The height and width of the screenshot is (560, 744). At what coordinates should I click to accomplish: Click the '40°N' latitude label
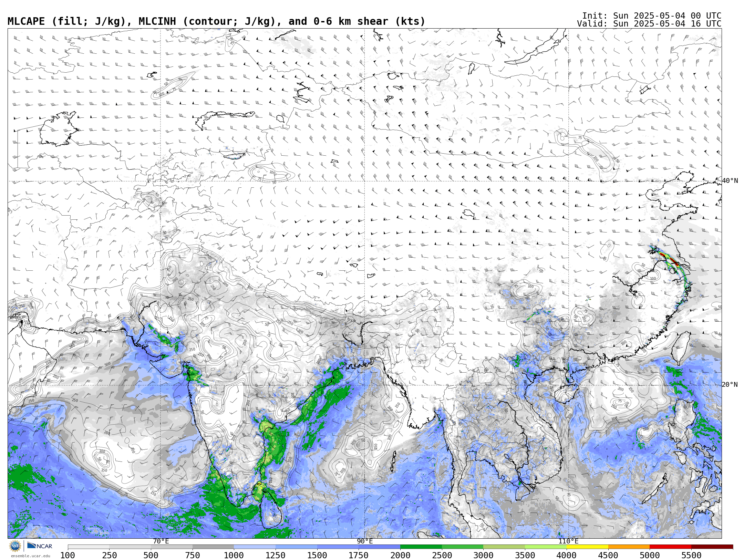pos(730,181)
